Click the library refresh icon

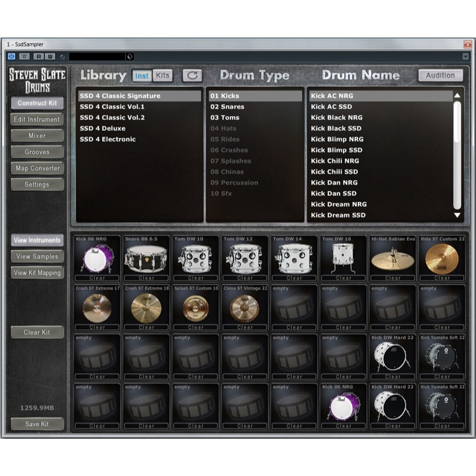[x=191, y=75]
